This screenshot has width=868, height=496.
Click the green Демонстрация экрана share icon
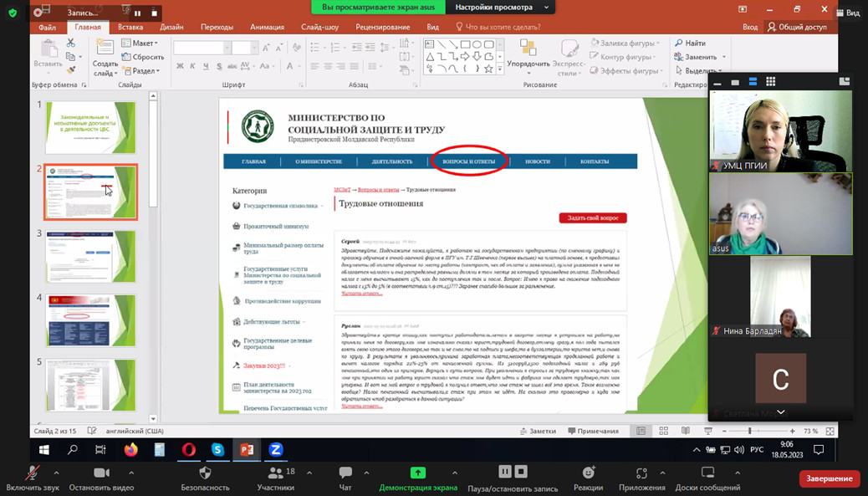pyautogui.click(x=417, y=473)
